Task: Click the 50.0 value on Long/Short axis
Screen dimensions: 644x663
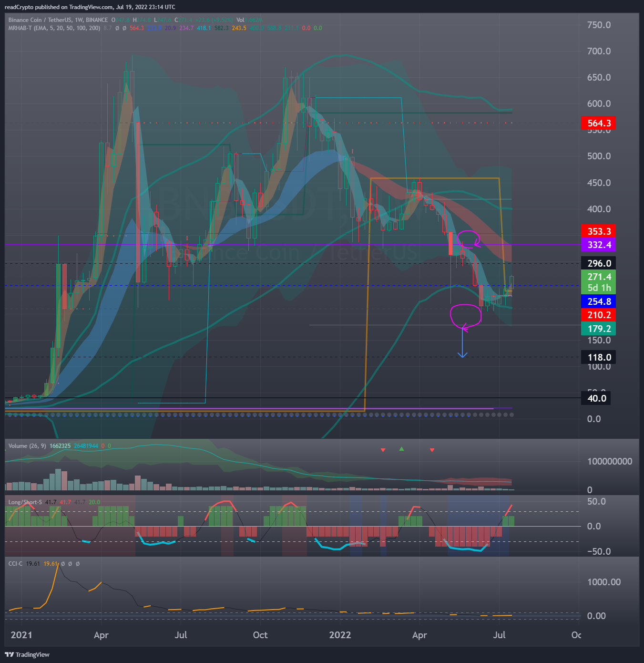Action: pos(596,501)
